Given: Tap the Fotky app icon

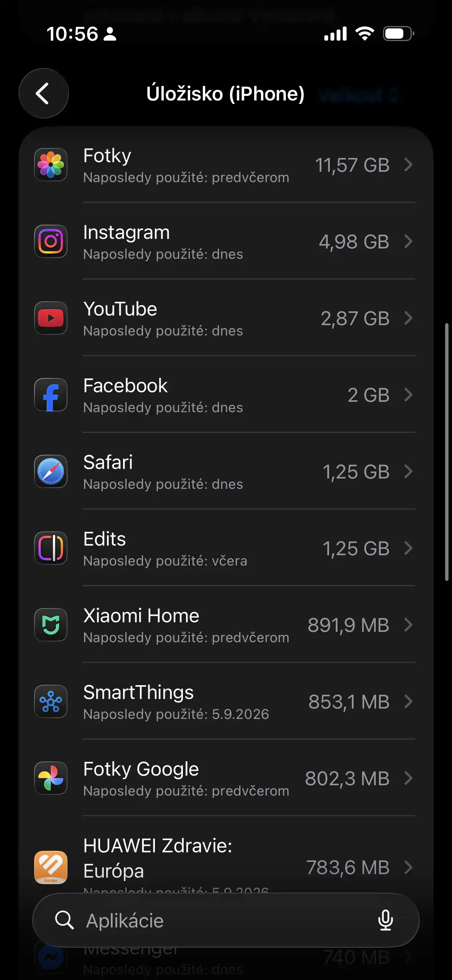Looking at the screenshot, I should pos(51,165).
